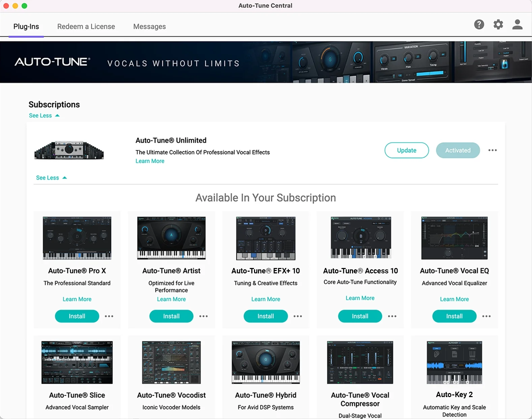Image resolution: width=532 pixels, height=419 pixels.
Task: Click 'The Professional Standard' description text
Action: (77, 283)
